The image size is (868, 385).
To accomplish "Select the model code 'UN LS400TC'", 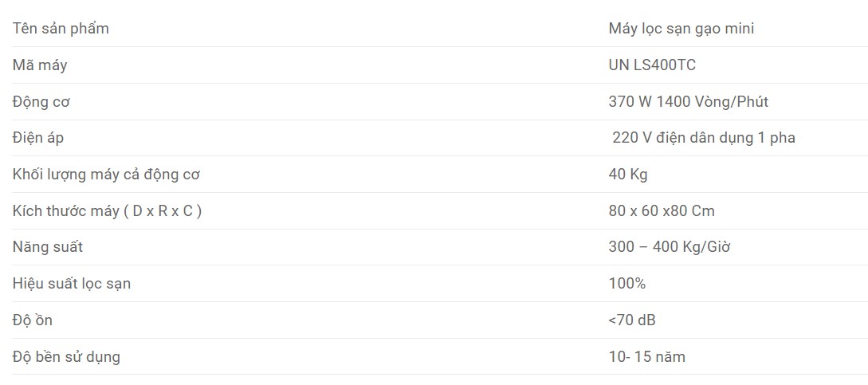I will click(x=652, y=65).
